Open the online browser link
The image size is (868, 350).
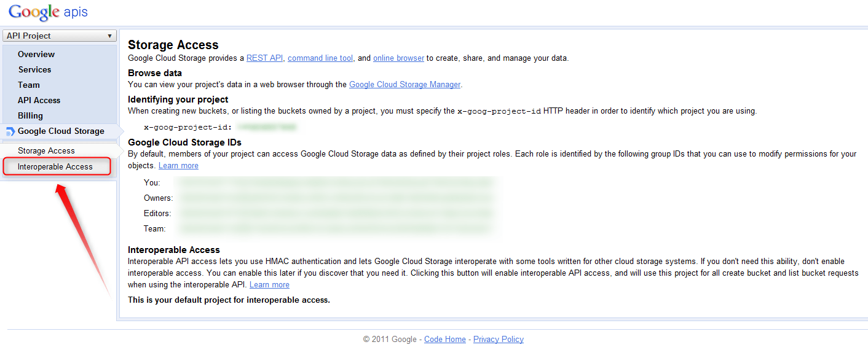(x=398, y=58)
